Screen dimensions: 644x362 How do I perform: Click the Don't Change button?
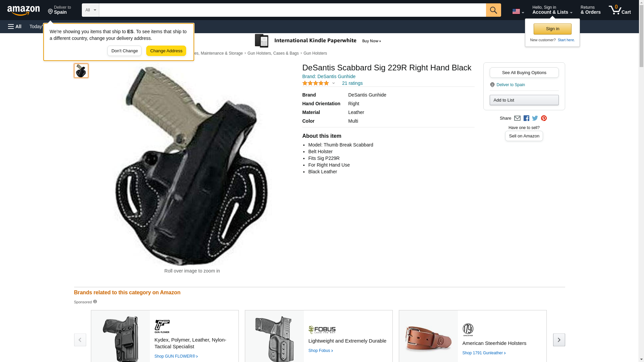pyautogui.click(x=124, y=51)
